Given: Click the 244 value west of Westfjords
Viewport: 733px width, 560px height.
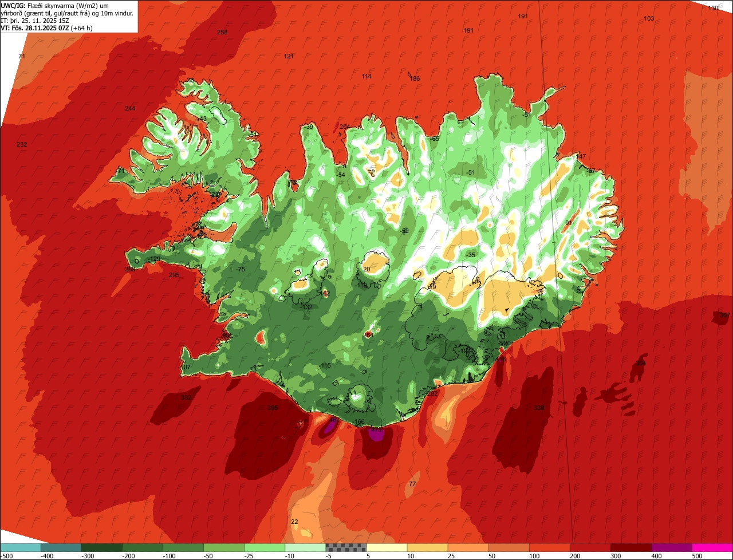Looking at the screenshot, I should 130,108.
